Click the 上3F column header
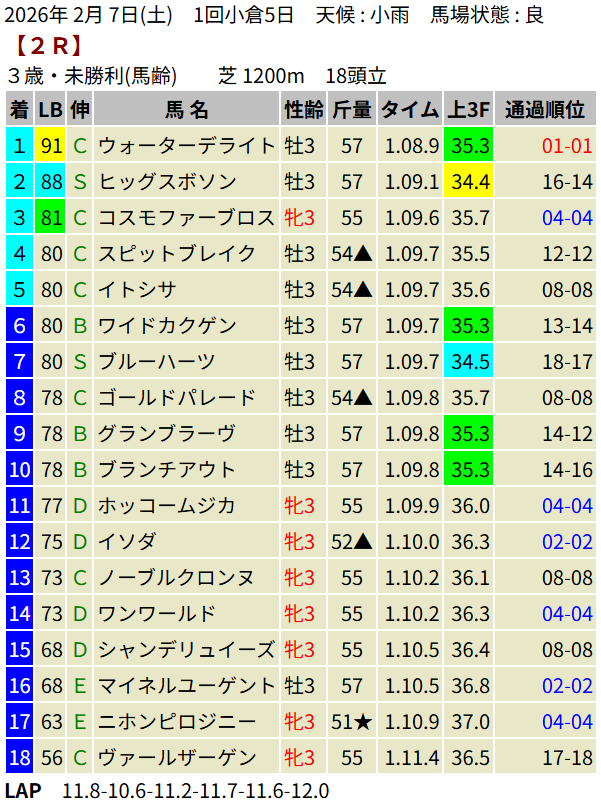The image size is (601, 801). coord(470,110)
